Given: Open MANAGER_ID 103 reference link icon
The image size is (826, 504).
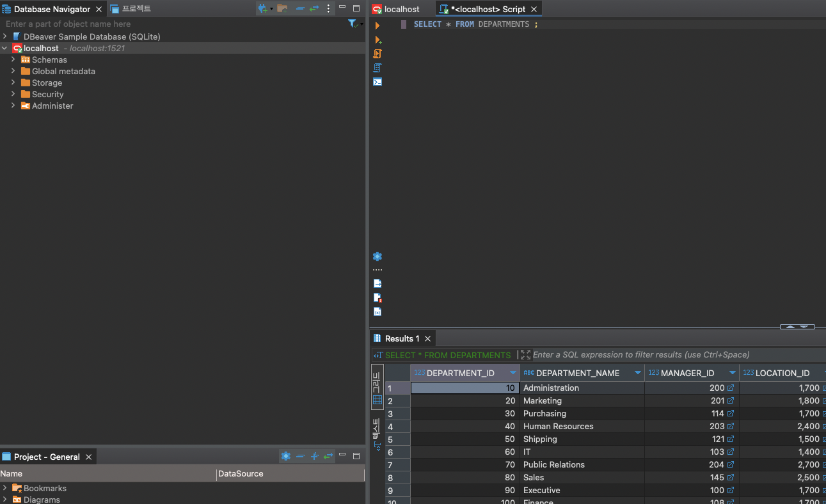Looking at the screenshot, I should 731,452.
